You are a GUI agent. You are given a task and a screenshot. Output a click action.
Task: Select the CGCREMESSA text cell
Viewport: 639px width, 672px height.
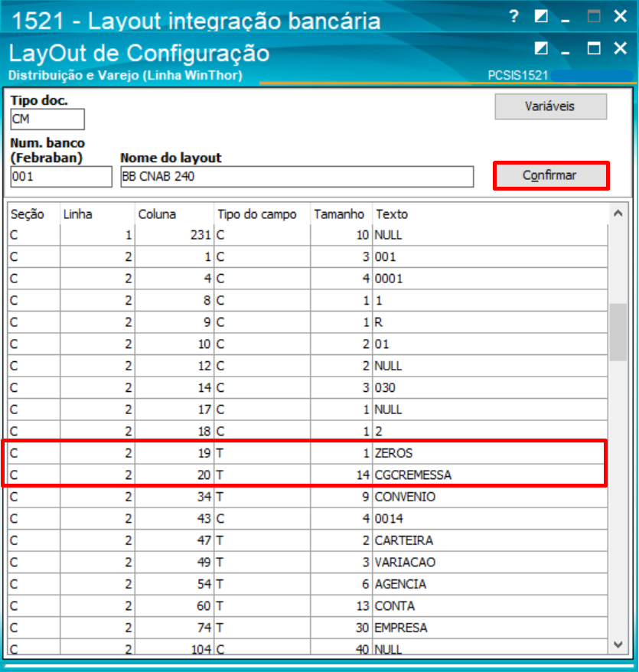pyautogui.click(x=490, y=475)
